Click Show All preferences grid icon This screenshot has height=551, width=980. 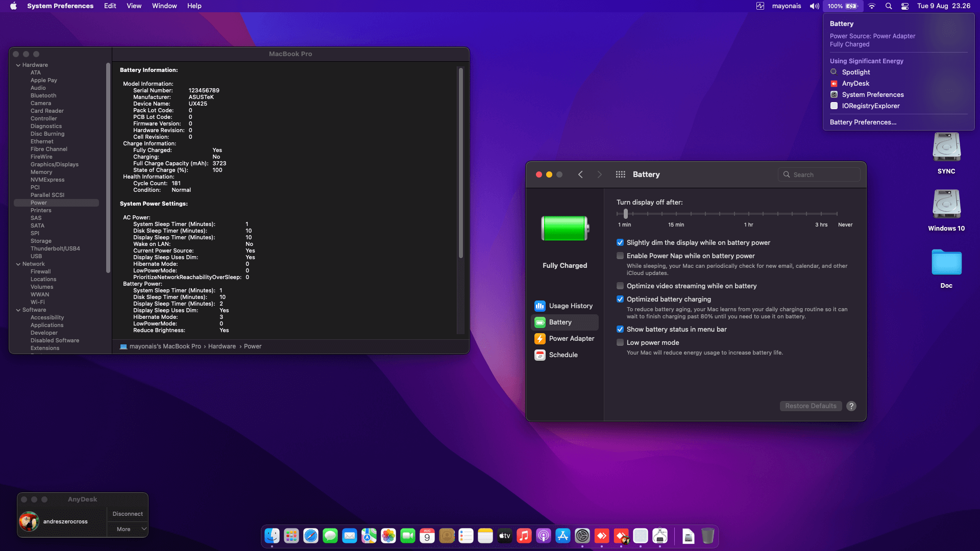(620, 174)
